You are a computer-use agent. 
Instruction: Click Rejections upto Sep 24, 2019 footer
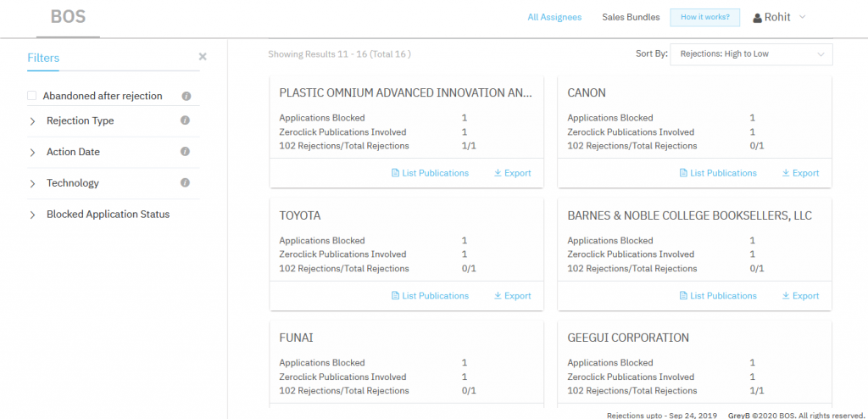(x=662, y=415)
